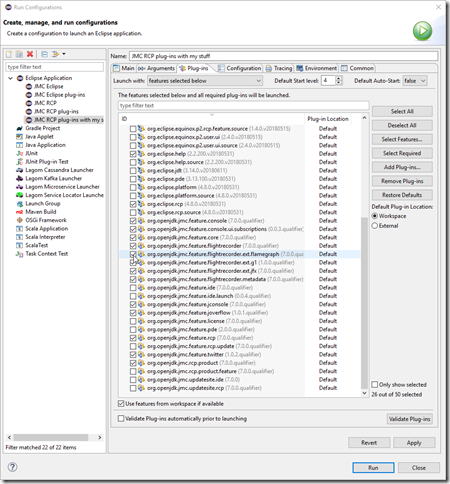Click the Launch Group icon
Image resolution: width=450 pixels, height=484 pixels.
pos(20,203)
